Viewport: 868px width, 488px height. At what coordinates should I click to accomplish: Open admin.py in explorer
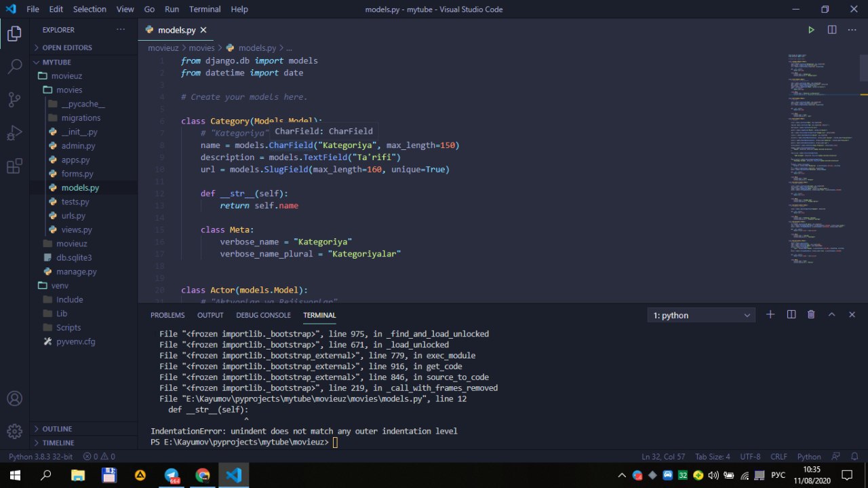85,146
